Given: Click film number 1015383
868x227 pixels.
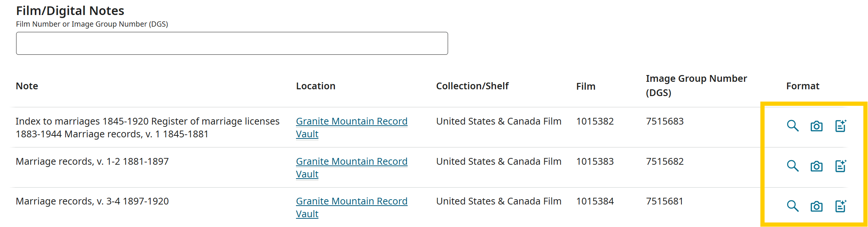Looking at the screenshot, I should [x=595, y=162].
